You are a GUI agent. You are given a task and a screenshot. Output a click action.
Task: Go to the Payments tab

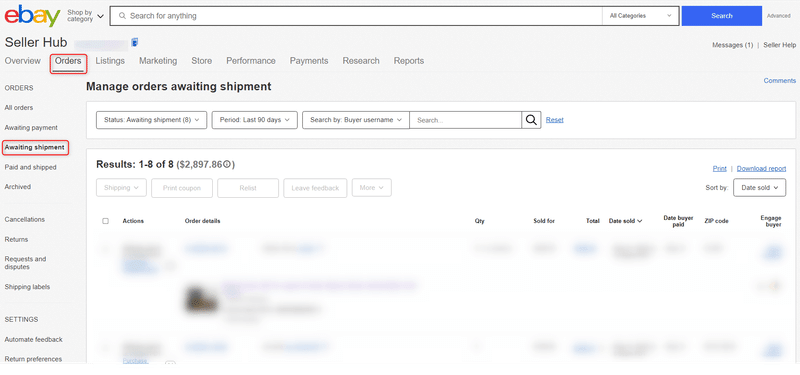[309, 61]
